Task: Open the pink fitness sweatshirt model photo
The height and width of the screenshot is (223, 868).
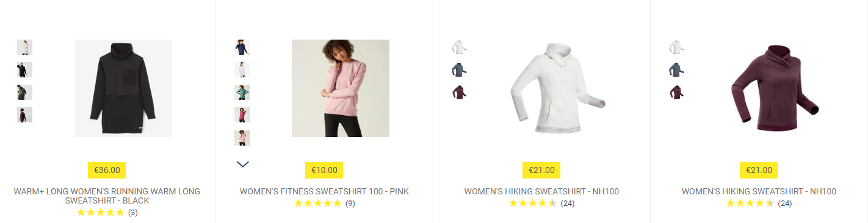Action: coord(341,88)
